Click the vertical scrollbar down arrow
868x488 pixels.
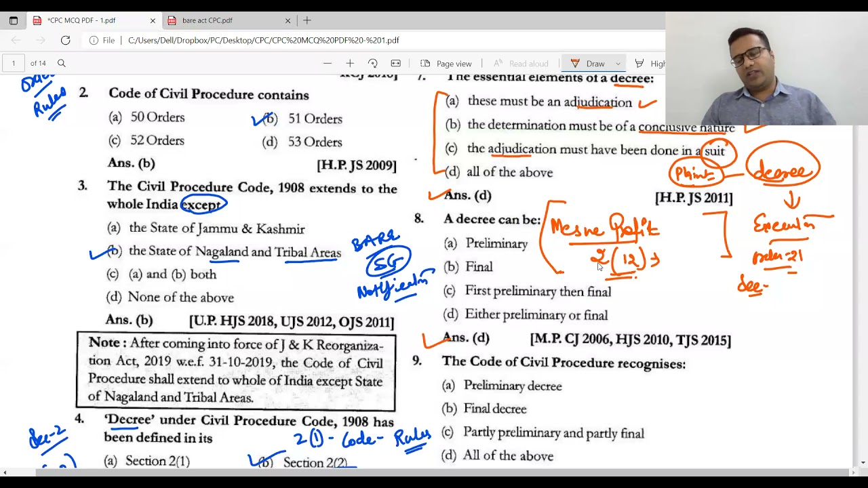[x=862, y=463]
